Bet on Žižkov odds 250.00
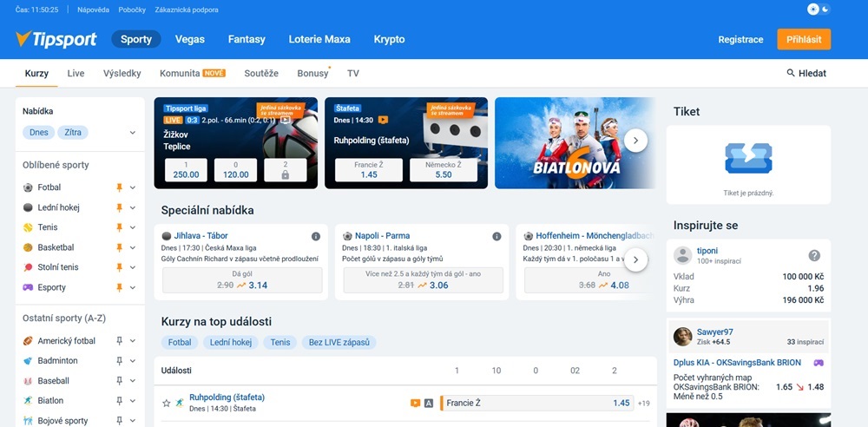The width and height of the screenshot is (868, 427). pyautogui.click(x=186, y=170)
